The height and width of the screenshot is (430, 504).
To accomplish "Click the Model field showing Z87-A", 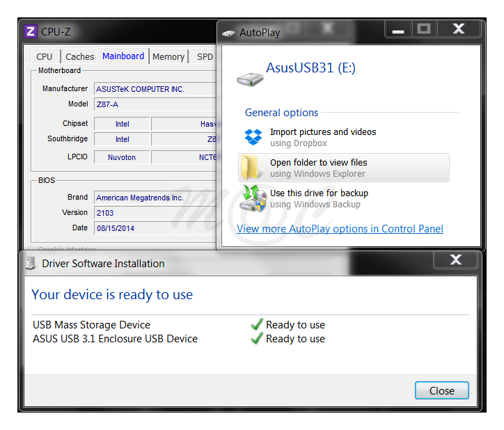I will [155, 104].
